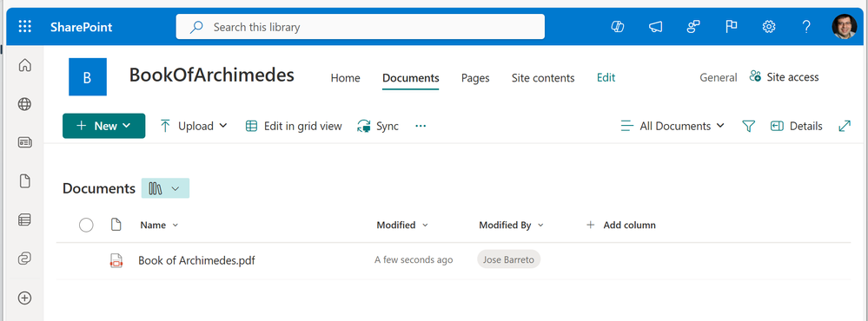Click the blue B site logo
Image resolution: width=868 pixels, height=321 pixels.
[x=88, y=77]
